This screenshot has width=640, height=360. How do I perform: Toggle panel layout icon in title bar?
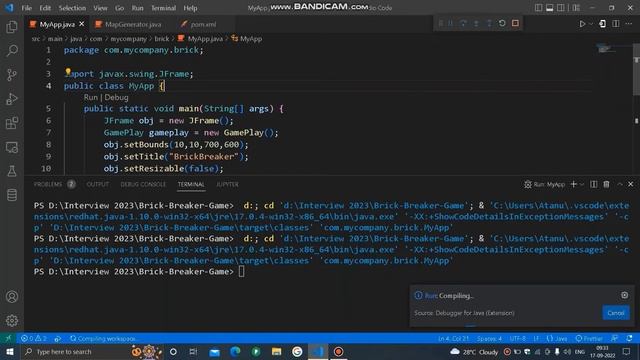pos(550,8)
